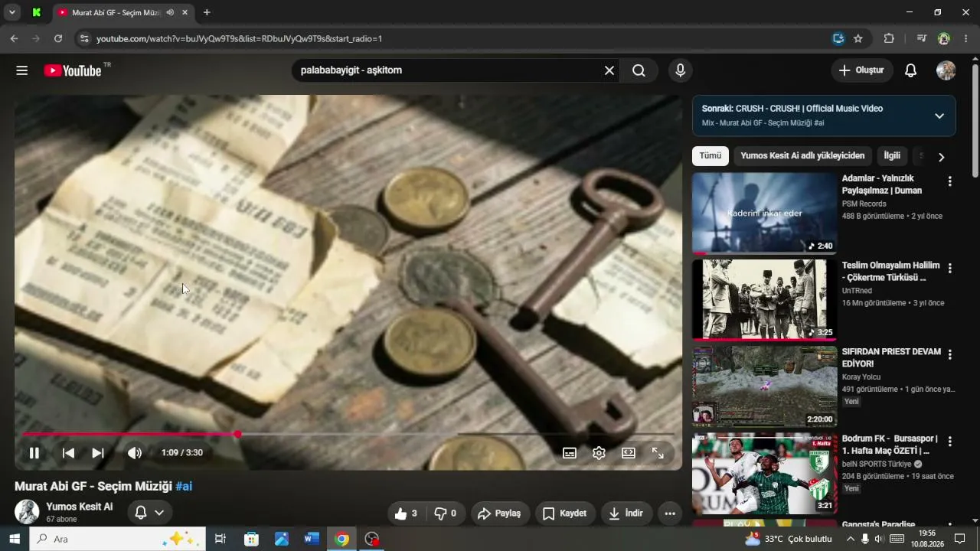Close the Murat Abi GF tab
This screenshot has height=551, width=980.
(185, 12)
